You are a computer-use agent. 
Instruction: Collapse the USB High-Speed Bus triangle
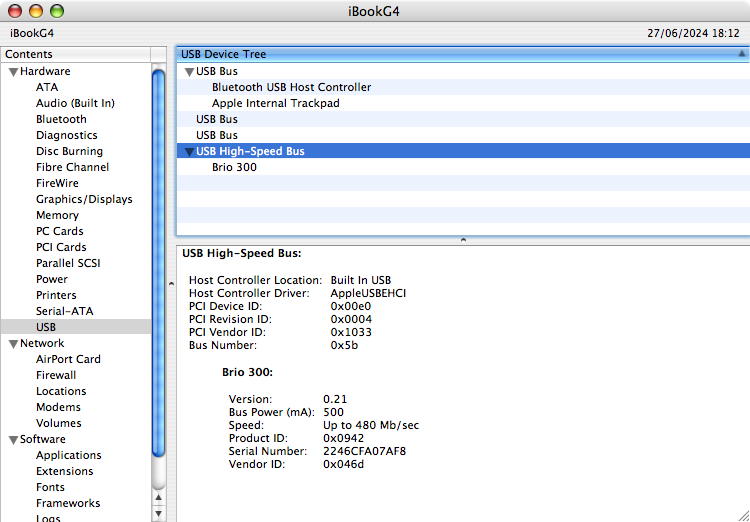[x=189, y=152]
